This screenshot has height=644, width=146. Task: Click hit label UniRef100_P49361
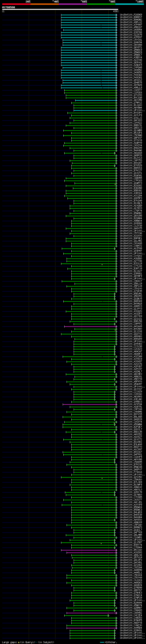pyautogui.click(x=131, y=77)
